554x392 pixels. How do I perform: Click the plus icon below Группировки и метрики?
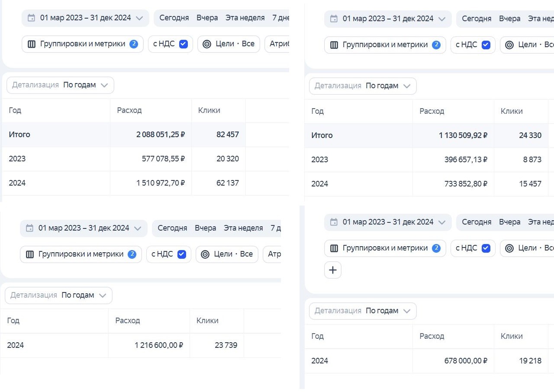(332, 270)
